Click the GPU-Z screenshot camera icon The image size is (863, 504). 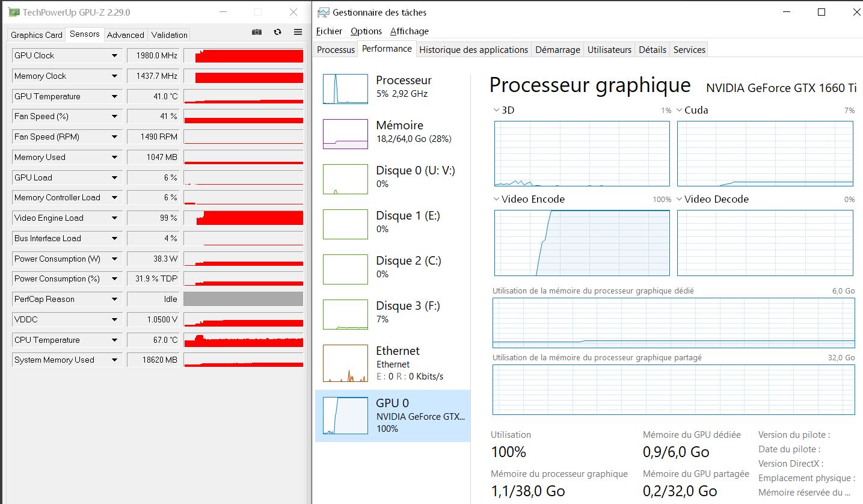pyautogui.click(x=257, y=32)
